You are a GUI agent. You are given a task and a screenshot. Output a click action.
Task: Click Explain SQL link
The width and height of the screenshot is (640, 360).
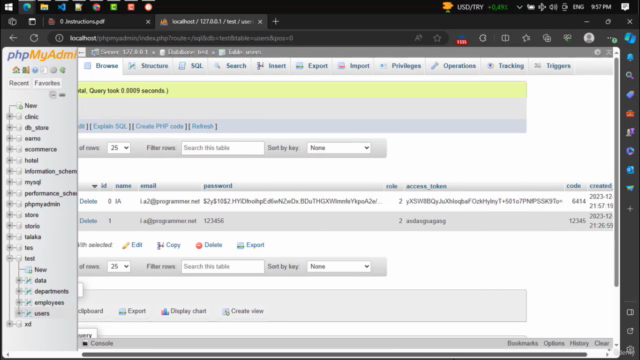110,127
